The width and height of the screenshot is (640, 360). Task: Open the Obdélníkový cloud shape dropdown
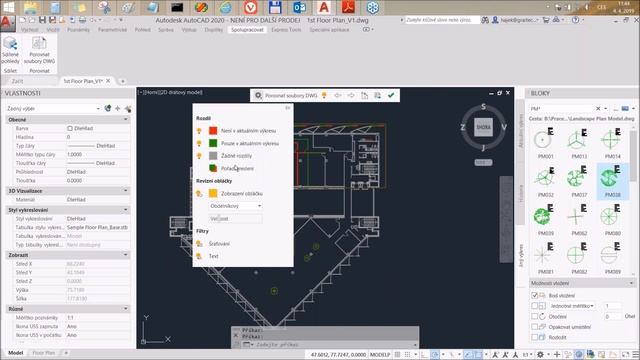pyautogui.click(x=236, y=206)
